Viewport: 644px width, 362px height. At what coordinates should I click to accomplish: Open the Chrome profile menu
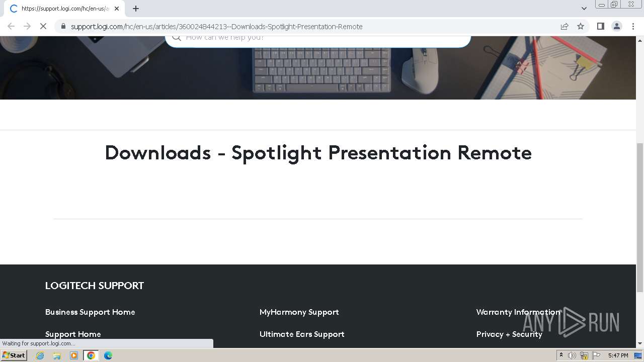617,26
